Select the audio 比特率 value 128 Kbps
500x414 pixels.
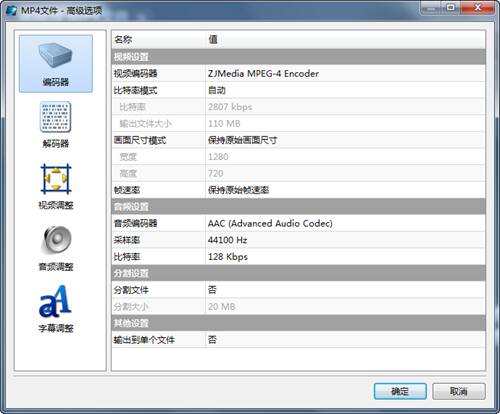point(345,257)
